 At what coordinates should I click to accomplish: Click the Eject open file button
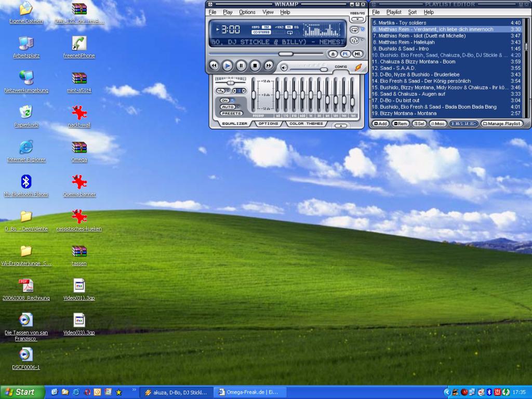[x=333, y=54]
